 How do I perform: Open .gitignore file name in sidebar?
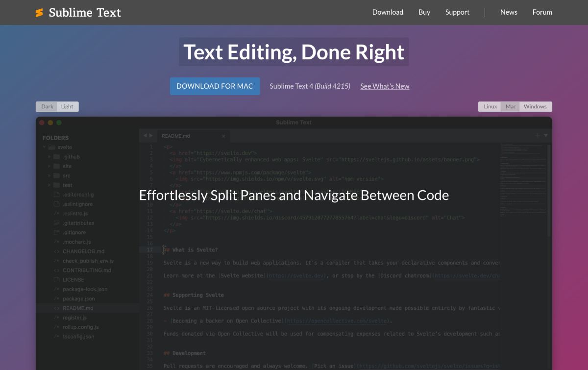[74, 232]
